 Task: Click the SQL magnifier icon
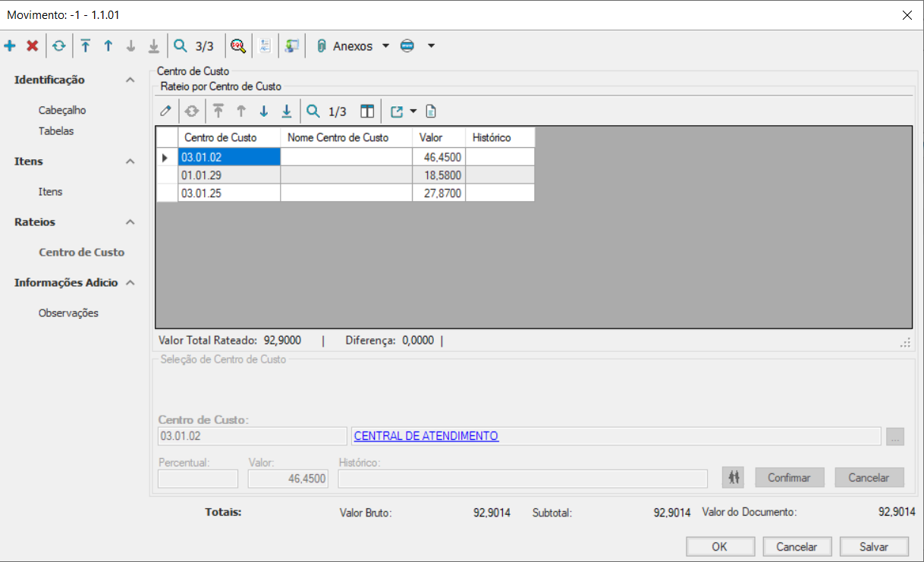pyautogui.click(x=238, y=46)
